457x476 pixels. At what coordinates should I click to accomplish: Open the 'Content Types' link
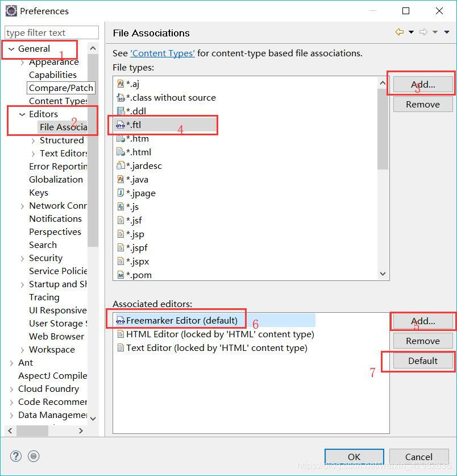[163, 53]
